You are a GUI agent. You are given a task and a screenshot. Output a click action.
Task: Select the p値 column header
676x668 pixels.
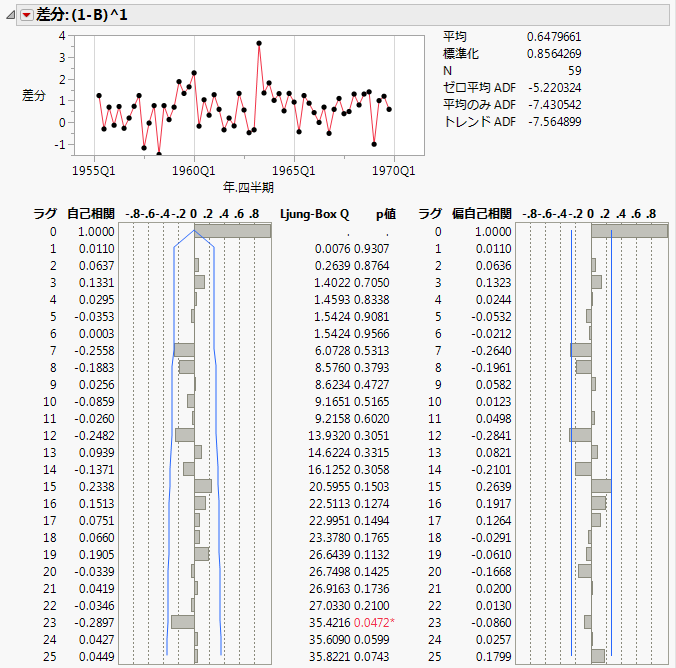point(387,214)
